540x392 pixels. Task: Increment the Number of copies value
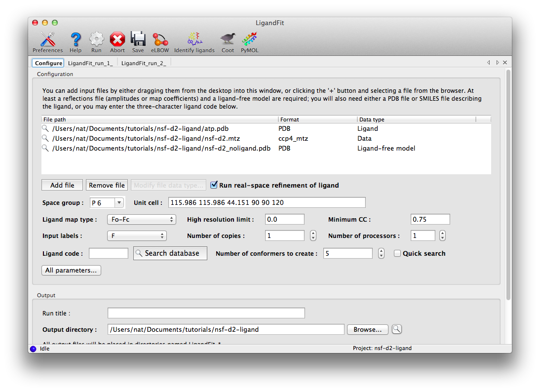click(x=313, y=233)
